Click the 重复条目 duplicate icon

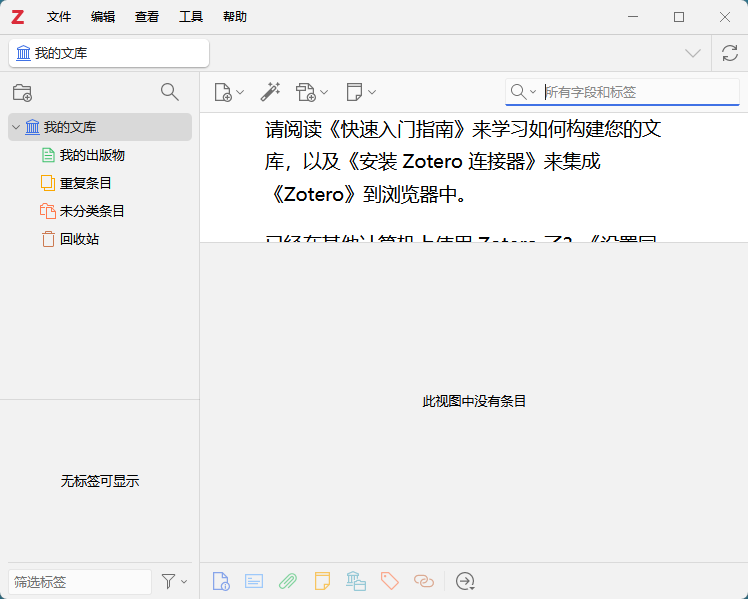48,183
